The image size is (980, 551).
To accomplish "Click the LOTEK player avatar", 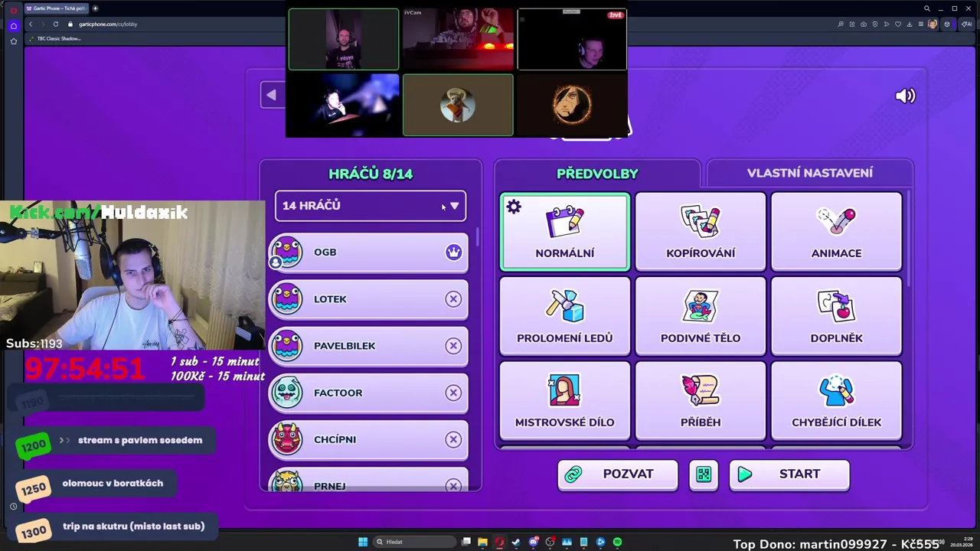I will coord(287,299).
